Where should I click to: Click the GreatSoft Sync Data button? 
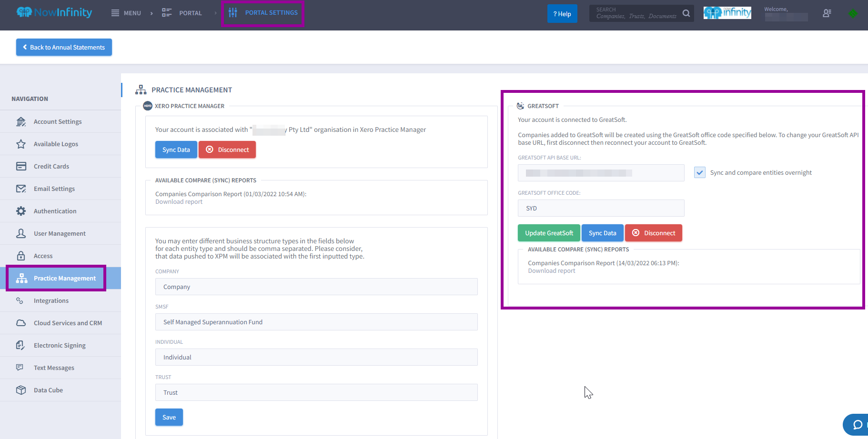602,233
